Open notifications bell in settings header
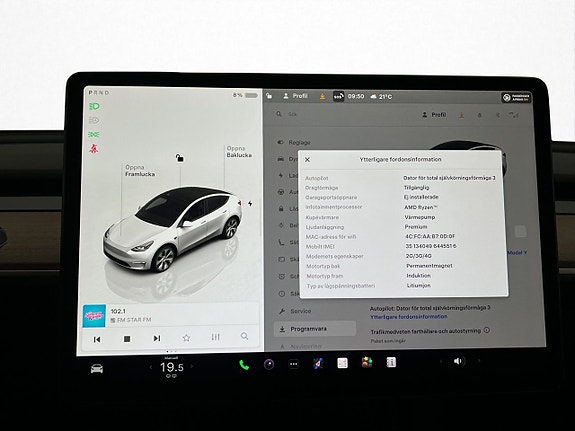575x431 pixels. (479, 115)
